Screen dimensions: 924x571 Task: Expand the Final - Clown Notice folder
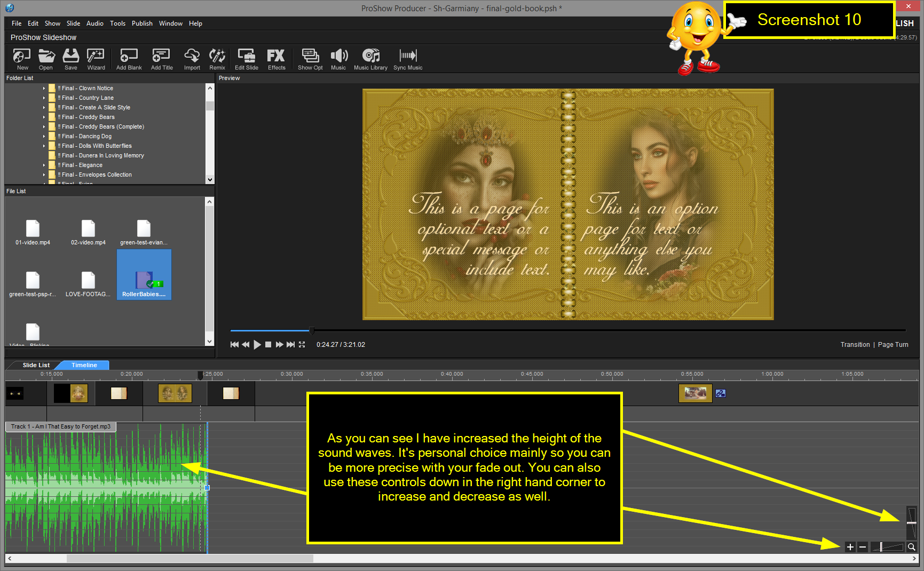[44, 89]
